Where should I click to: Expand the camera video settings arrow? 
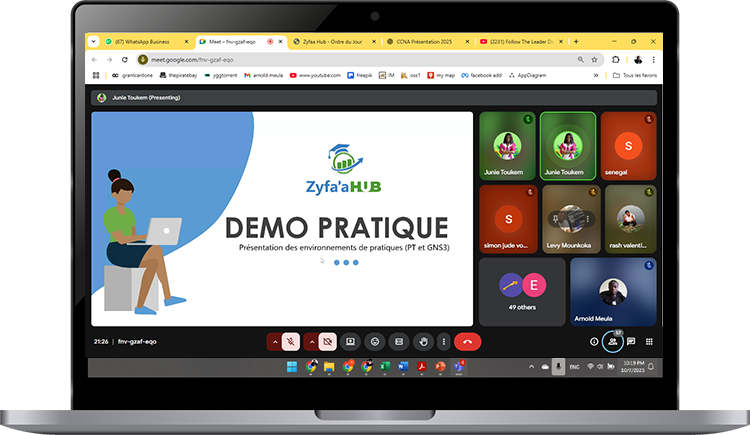tap(310, 341)
